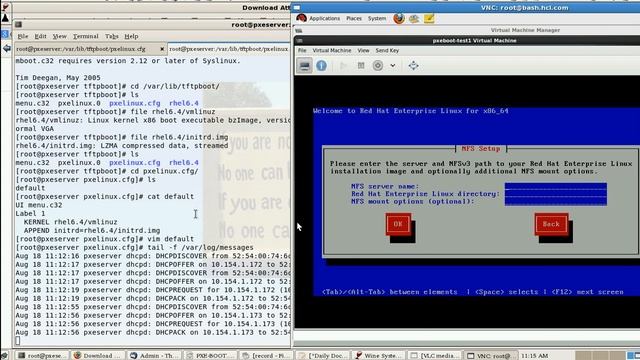Open View menu in VM window

pos(363,51)
